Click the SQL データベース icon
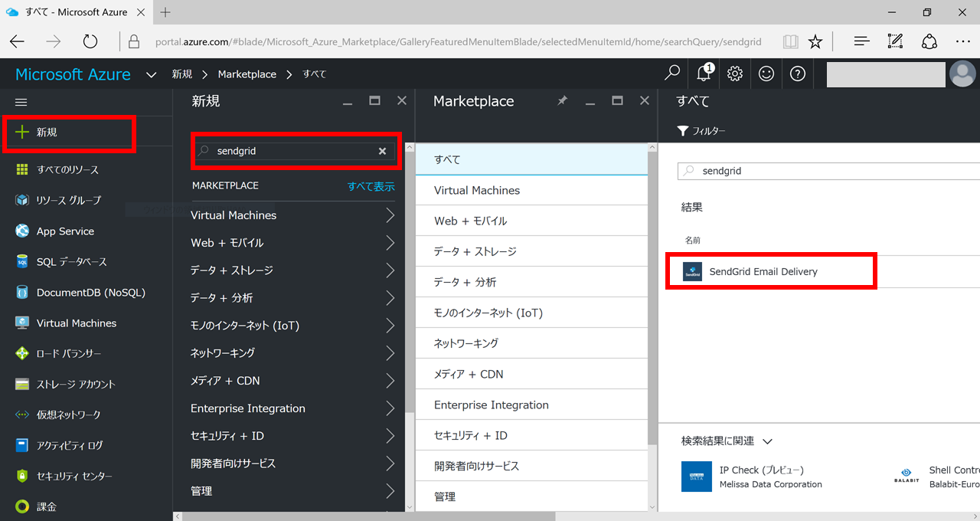The height and width of the screenshot is (521, 980). [x=22, y=261]
